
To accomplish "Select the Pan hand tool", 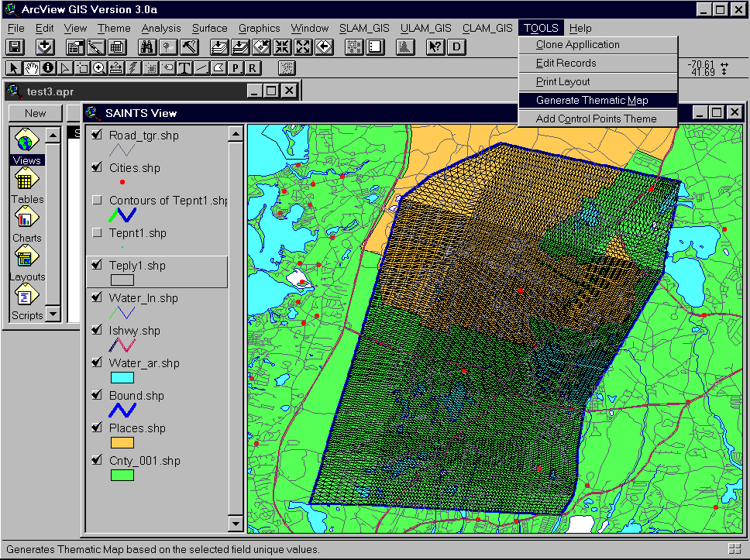I will (x=31, y=68).
